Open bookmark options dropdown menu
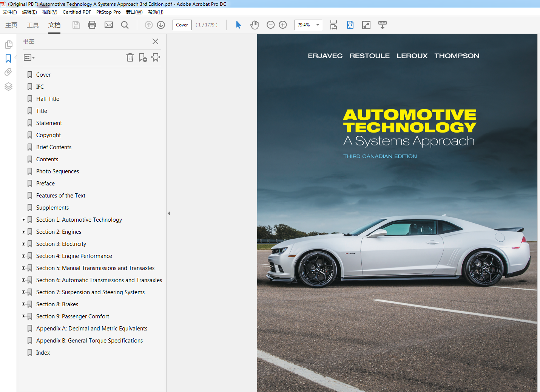Viewport: 540px width, 392px height. (x=29, y=58)
